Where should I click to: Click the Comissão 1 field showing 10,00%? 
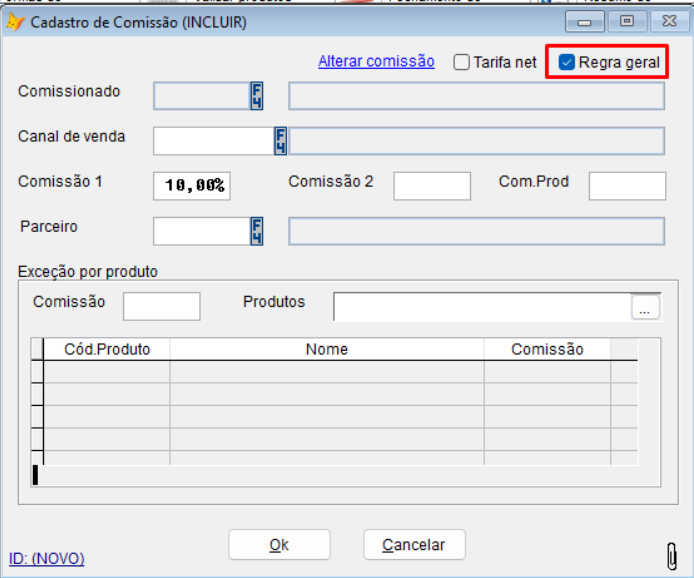pyautogui.click(x=192, y=186)
